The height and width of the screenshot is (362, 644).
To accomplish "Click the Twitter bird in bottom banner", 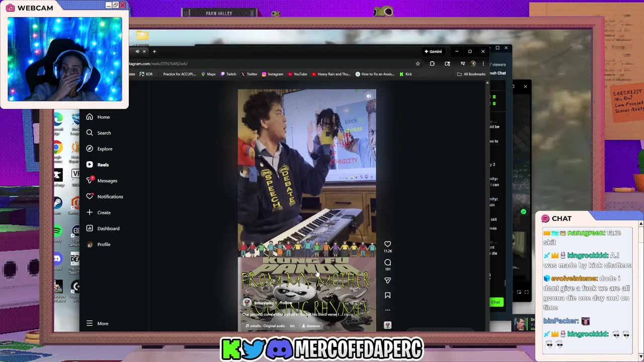I will (x=255, y=349).
